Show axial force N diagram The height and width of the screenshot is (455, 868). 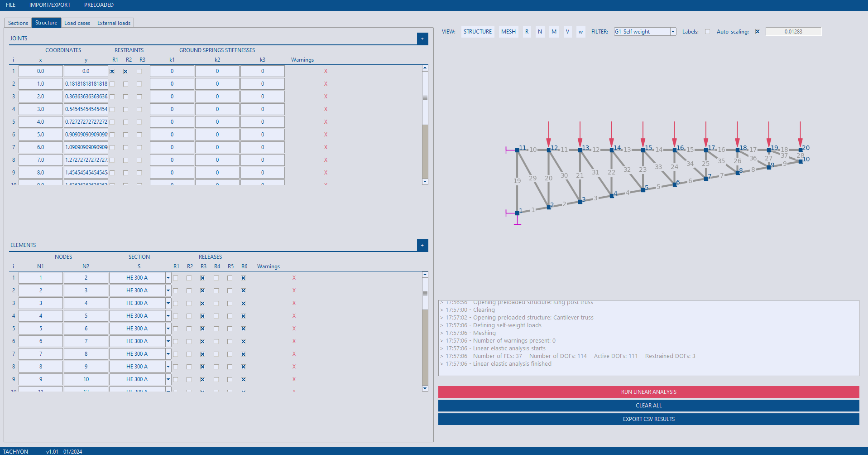pyautogui.click(x=540, y=32)
